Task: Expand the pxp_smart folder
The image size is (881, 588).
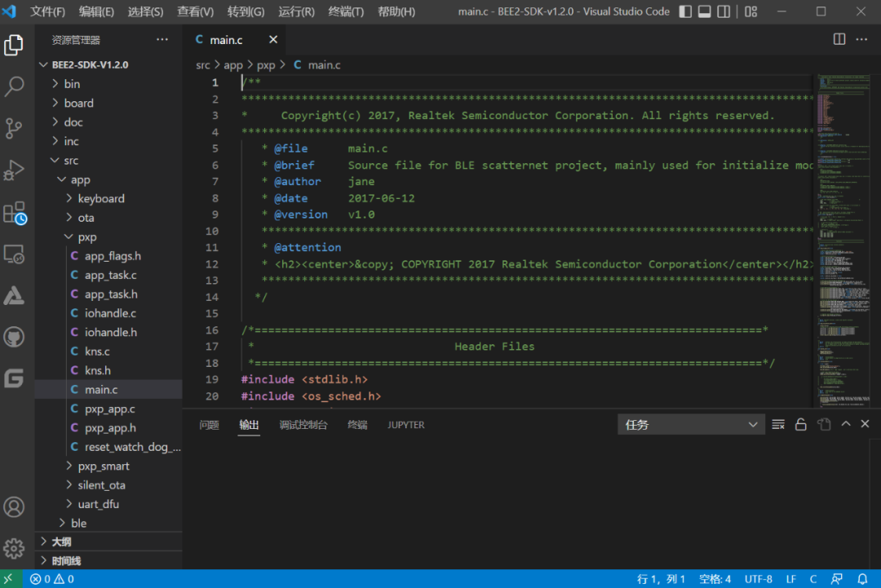Action: 104,466
